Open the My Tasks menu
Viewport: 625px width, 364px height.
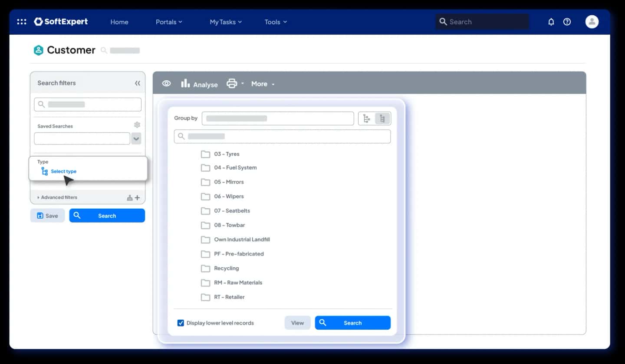(x=226, y=22)
